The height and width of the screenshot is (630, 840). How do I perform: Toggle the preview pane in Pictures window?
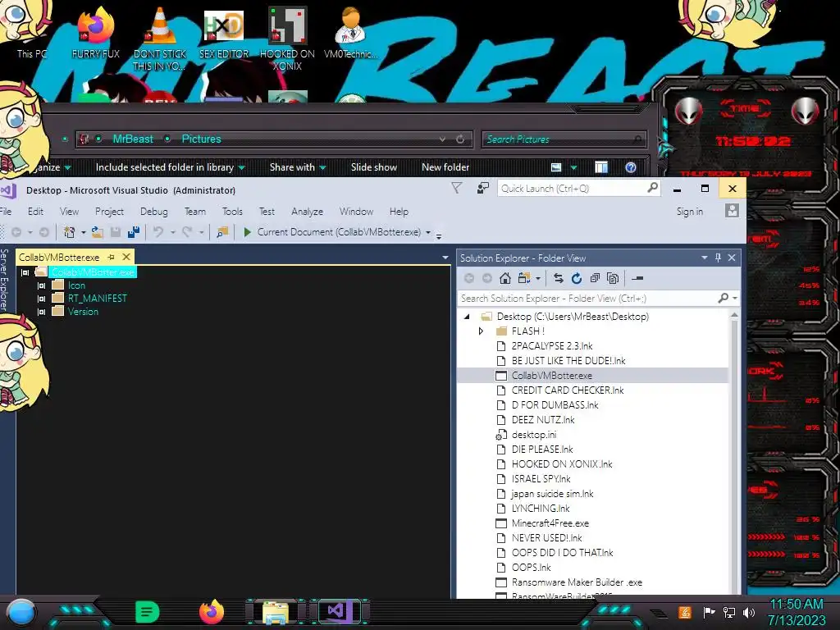point(601,167)
